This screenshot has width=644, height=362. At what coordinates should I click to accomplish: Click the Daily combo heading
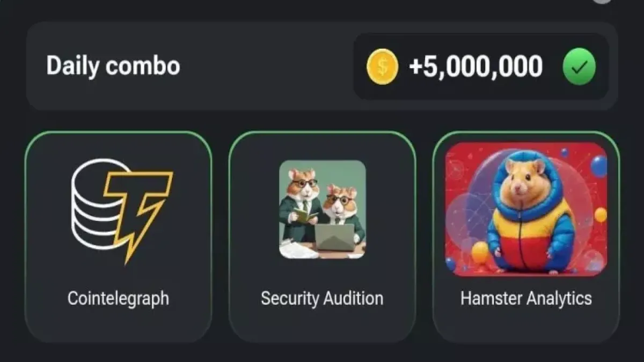click(x=113, y=66)
